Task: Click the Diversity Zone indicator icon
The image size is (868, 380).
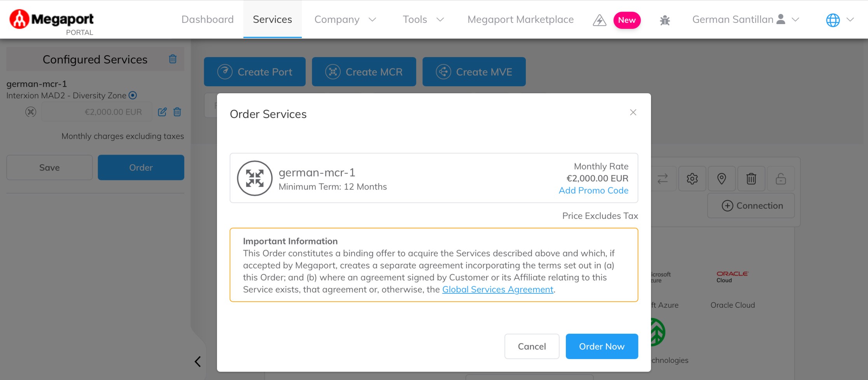Action: click(133, 95)
